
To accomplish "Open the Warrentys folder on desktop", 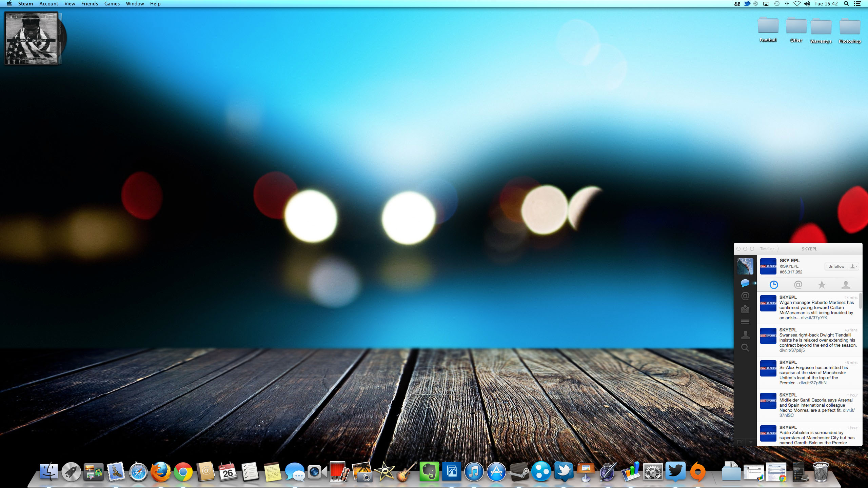I will [821, 30].
